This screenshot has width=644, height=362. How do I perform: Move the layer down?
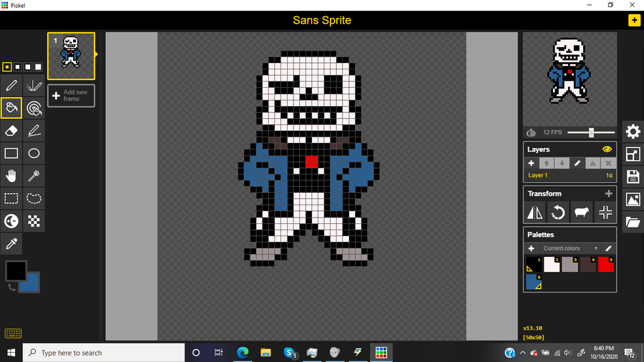562,163
